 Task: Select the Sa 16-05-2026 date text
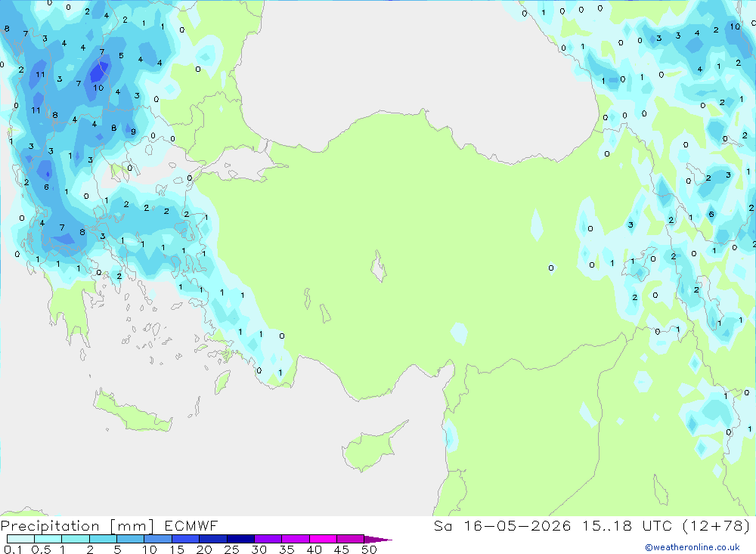click(x=502, y=526)
